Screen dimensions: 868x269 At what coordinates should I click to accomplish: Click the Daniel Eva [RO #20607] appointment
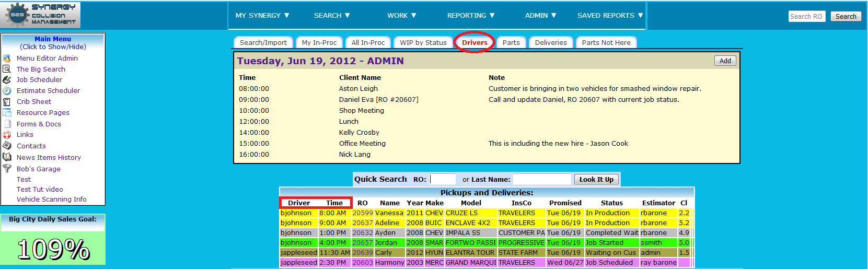click(379, 100)
